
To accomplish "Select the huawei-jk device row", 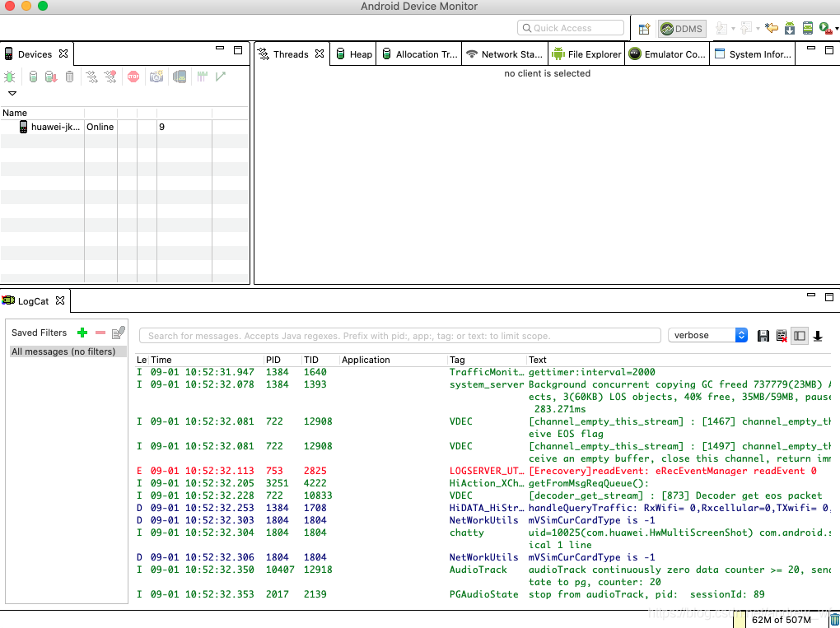I will [x=124, y=127].
